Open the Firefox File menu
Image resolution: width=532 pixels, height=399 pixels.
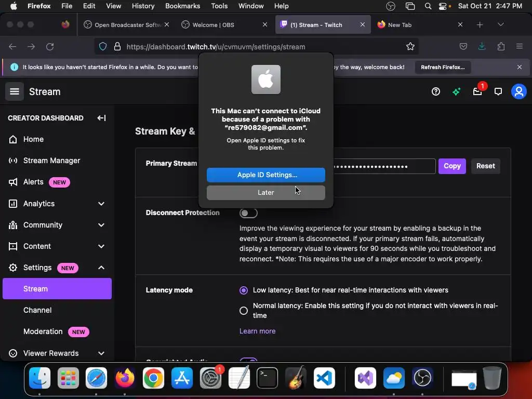67,6
